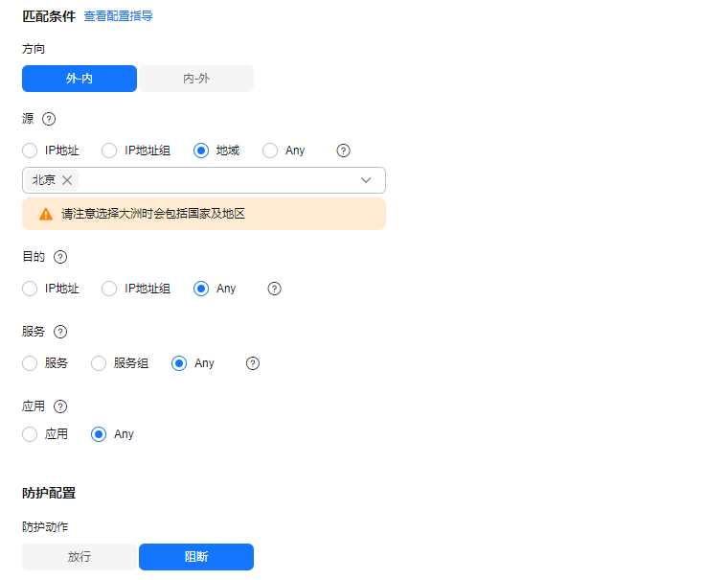
Task: Select the 服务组 radio option
Action: click(x=99, y=363)
